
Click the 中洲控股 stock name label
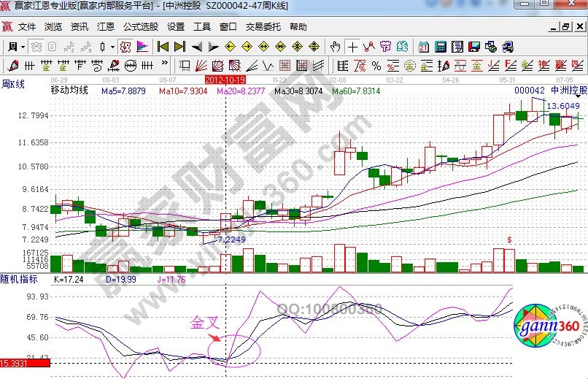pos(568,91)
